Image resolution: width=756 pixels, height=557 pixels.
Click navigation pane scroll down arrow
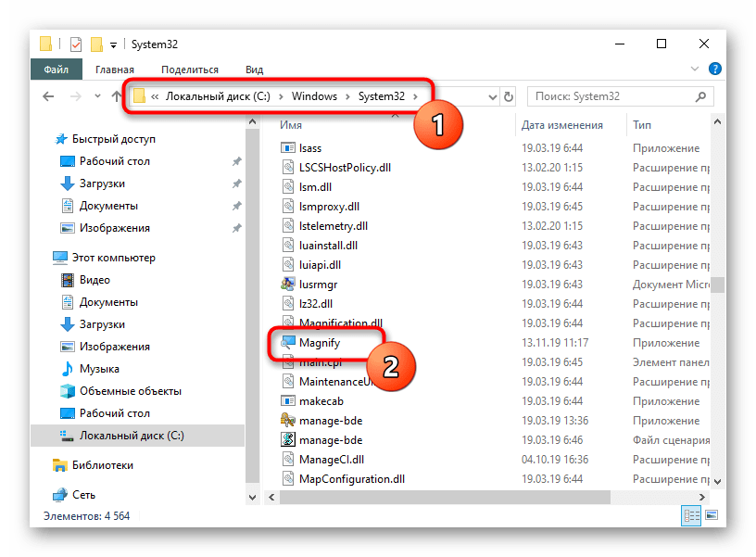click(253, 497)
